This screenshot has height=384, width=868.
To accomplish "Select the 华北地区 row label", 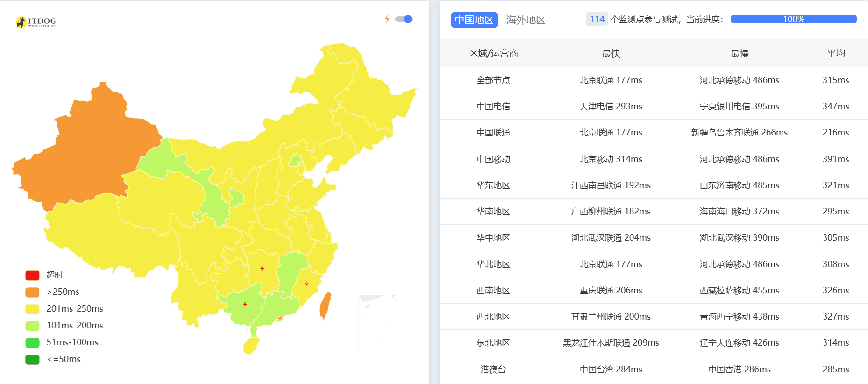I will tap(493, 264).
